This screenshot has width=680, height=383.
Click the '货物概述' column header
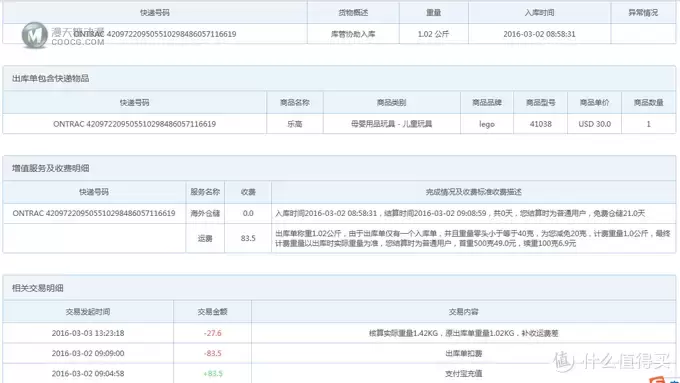[353, 13]
